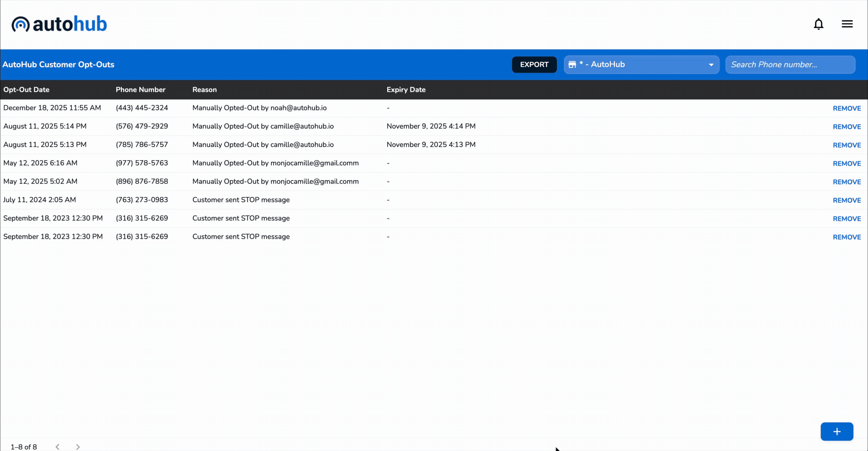This screenshot has height=451, width=868.
Task: Remove opt-out for (763) 273-0983
Action: click(847, 200)
